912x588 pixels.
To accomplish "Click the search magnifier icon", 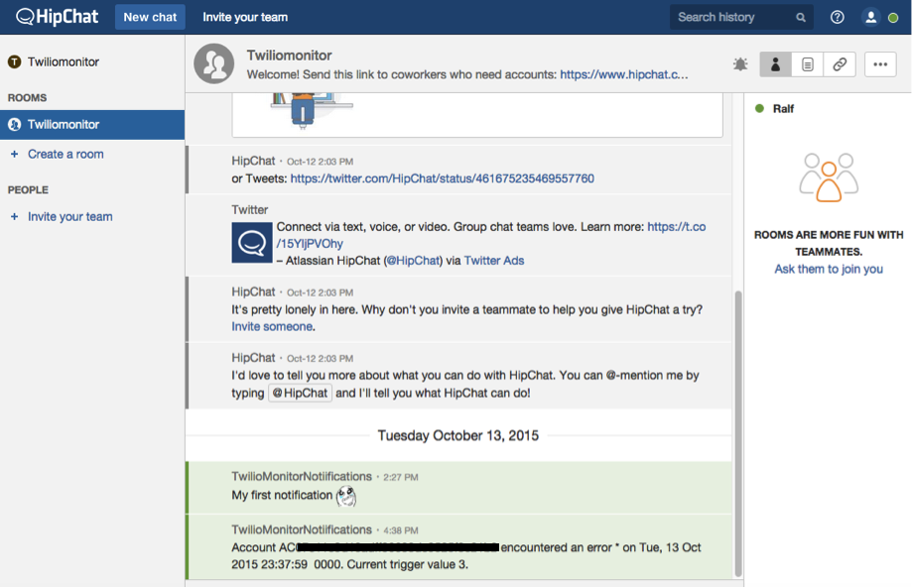I will click(801, 18).
